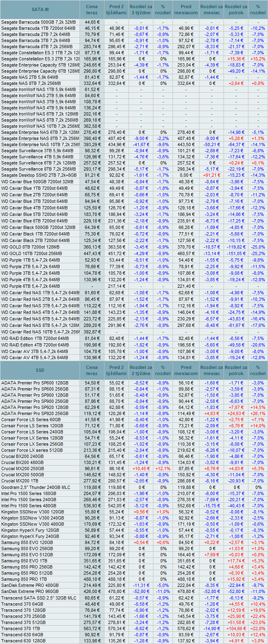Select Seagate IronWolf NAS 10TB row name
Image resolution: width=268 pixels, height=644 pixels.
pyautogui.click(x=40, y=126)
